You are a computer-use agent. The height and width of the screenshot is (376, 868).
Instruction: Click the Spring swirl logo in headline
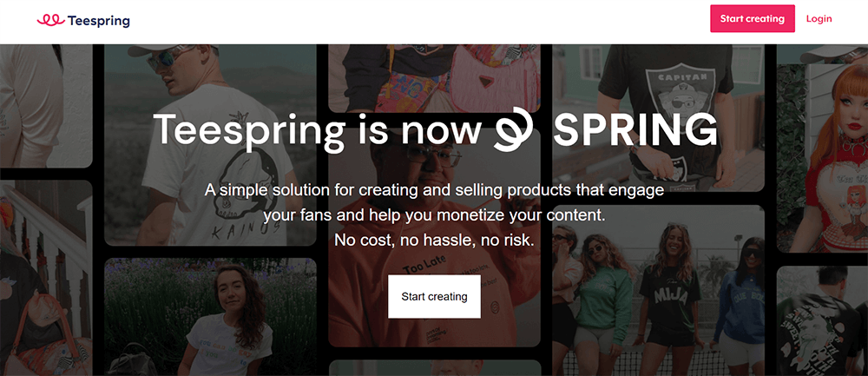(x=517, y=130)
